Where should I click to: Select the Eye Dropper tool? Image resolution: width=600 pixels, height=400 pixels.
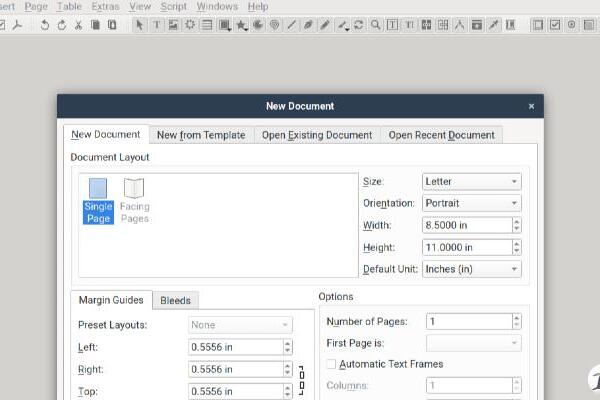pos(494,25)
